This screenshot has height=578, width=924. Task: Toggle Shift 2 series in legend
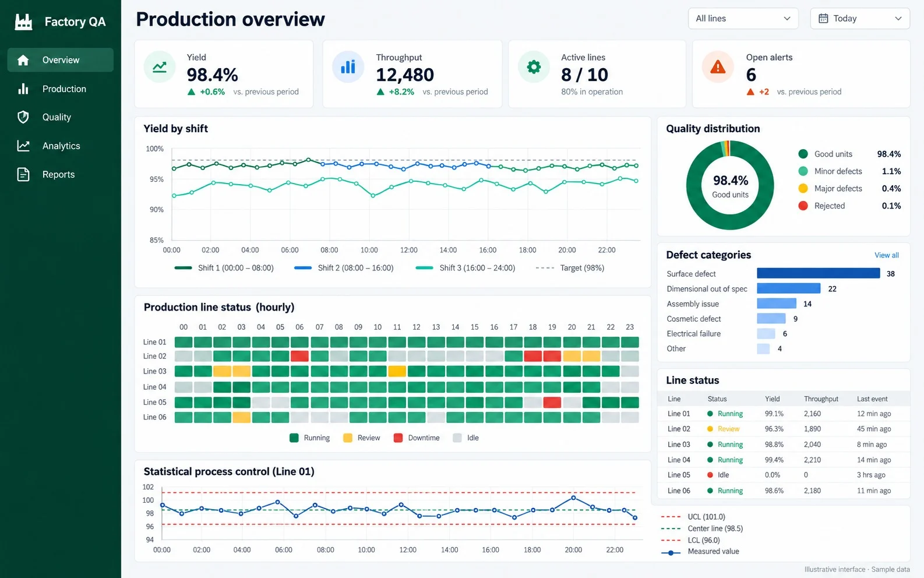tap(344, 268)
